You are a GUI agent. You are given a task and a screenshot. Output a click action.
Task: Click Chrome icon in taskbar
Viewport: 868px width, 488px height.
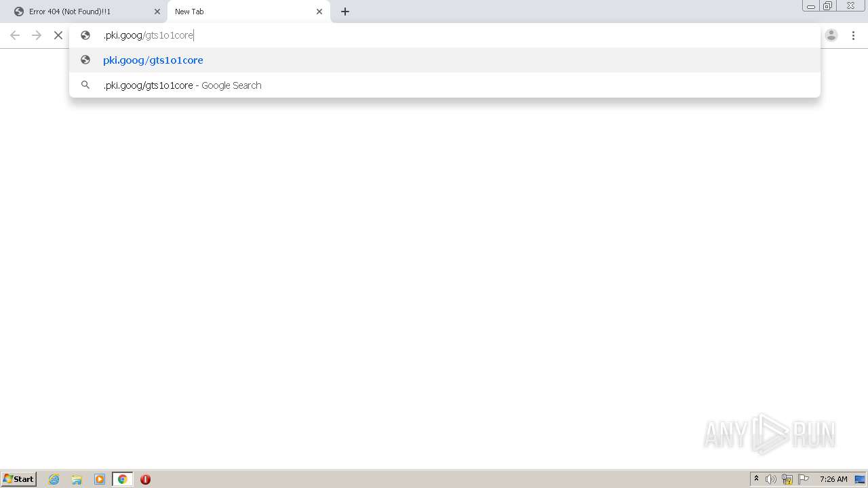(x=122, y=479)
